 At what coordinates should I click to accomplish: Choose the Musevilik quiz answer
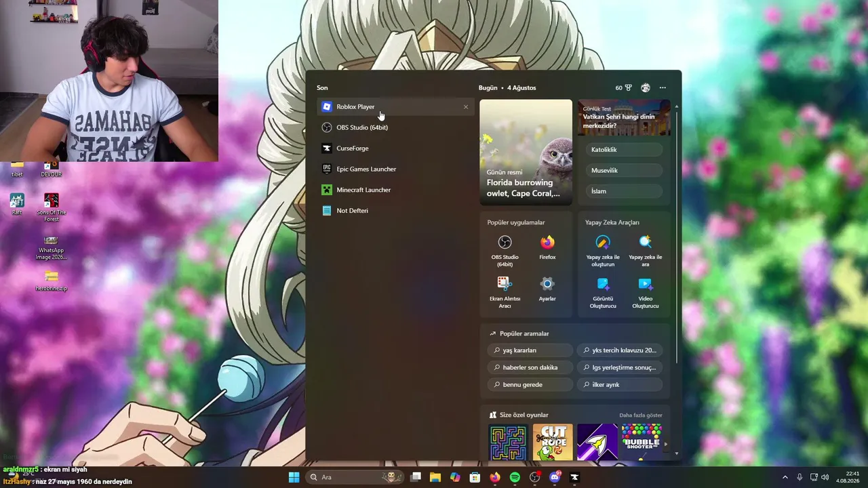(x=624, y=171)
